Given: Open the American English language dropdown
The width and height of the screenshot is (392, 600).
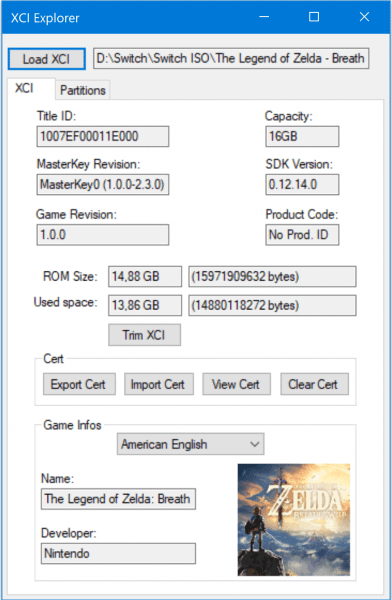Looking at the screenshot, I should 190,444.
